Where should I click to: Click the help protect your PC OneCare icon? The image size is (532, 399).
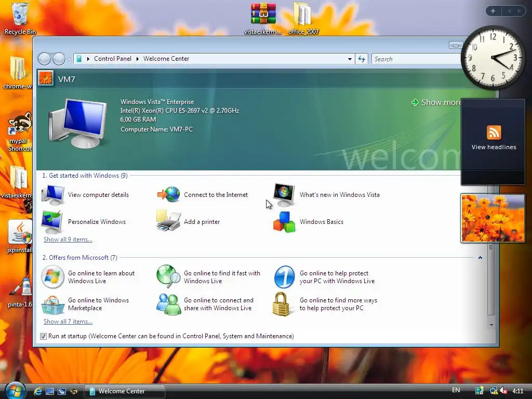click(284, 277)
